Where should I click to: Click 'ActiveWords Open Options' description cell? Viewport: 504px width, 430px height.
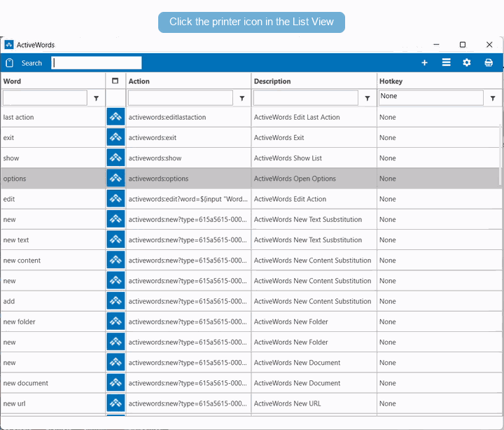314,179
